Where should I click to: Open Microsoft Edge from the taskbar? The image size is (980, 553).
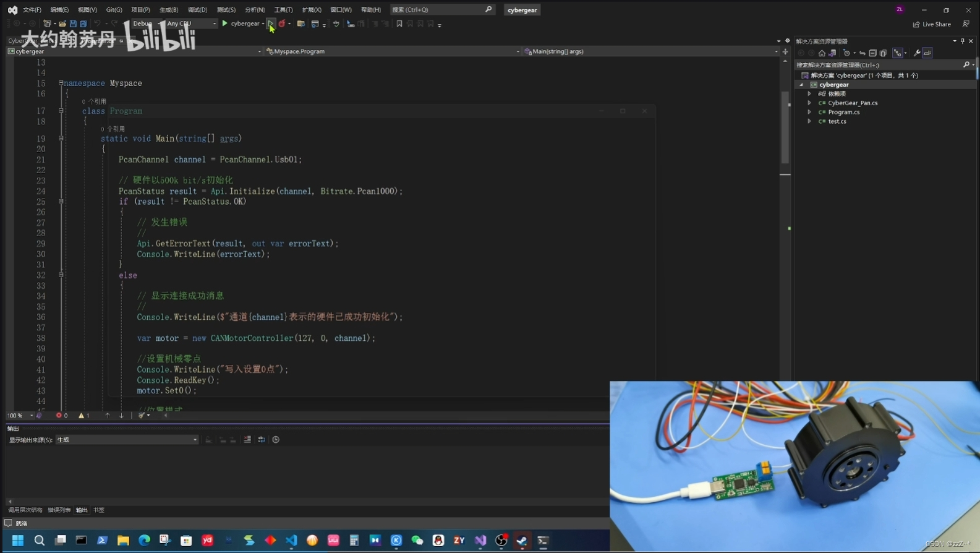[144, 540]
